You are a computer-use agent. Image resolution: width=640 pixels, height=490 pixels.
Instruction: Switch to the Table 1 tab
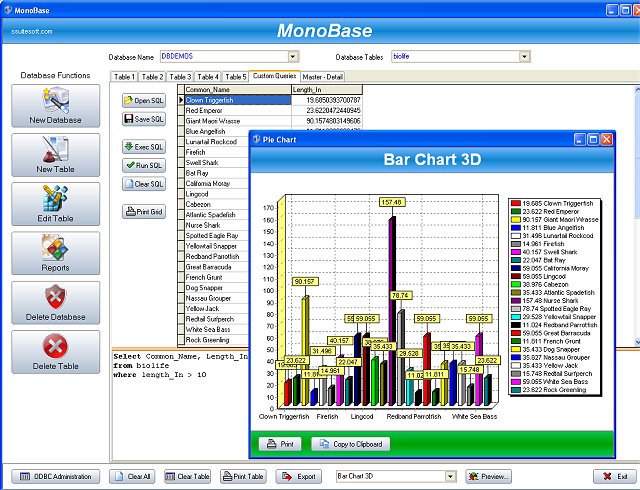(x=124, y=77)
